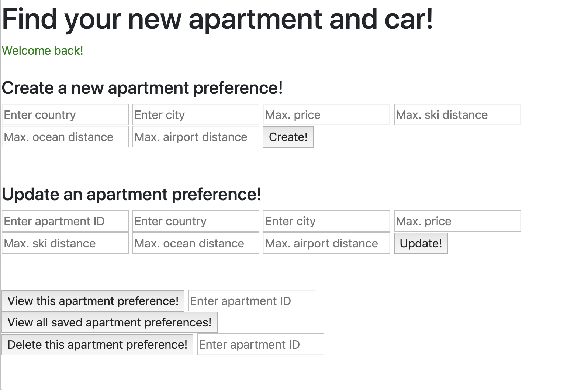Image resolution: width=588 pixels, height=390 pixels.
Task: Focus Max. airport distance field in Update section
Action: click(326, 243)
